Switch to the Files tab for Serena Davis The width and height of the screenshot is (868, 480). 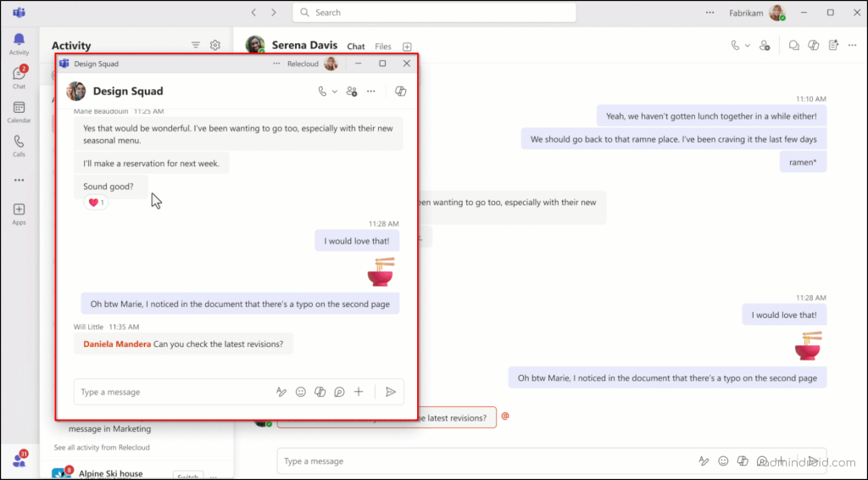coord(382,47)
